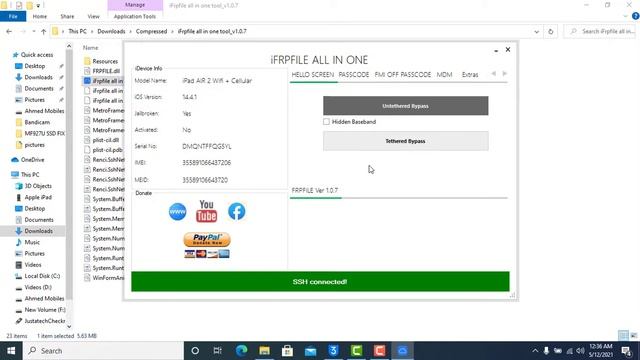This screenshot has width=640, height=360.
Task: Open Explorer ribbon help icon
Action: tap(635, 16)
